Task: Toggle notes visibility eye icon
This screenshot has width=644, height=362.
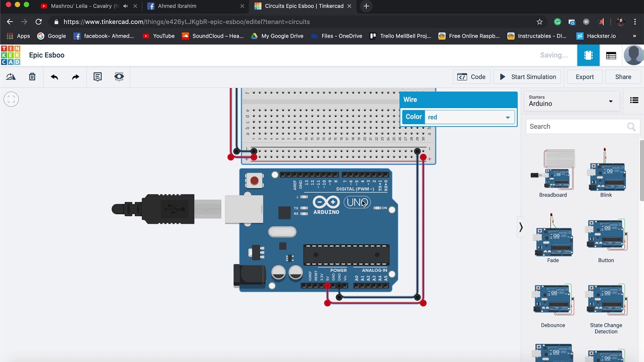Action: 119,77
